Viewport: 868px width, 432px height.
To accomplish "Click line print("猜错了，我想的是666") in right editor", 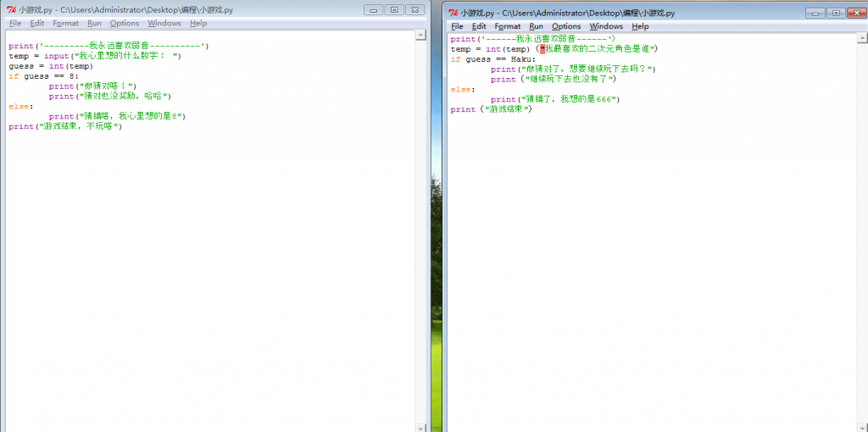I will 554,100.
